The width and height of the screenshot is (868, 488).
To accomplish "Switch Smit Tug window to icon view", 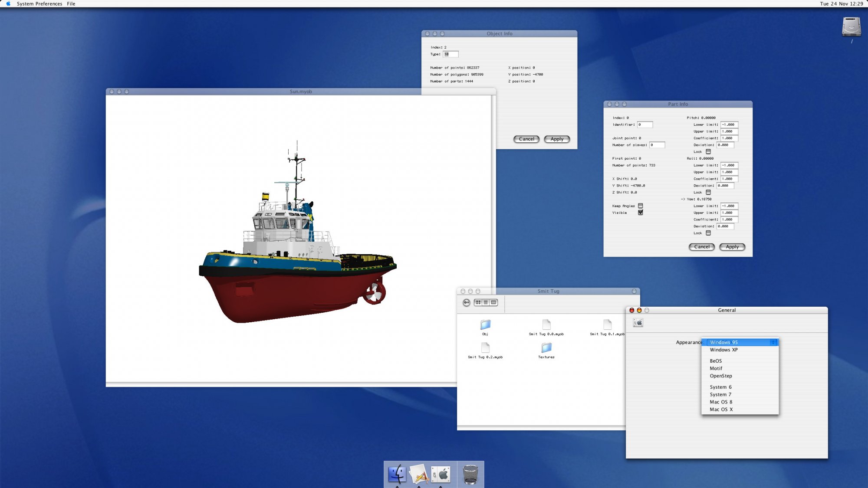I will pyautogui.click(x=478, y=302).
